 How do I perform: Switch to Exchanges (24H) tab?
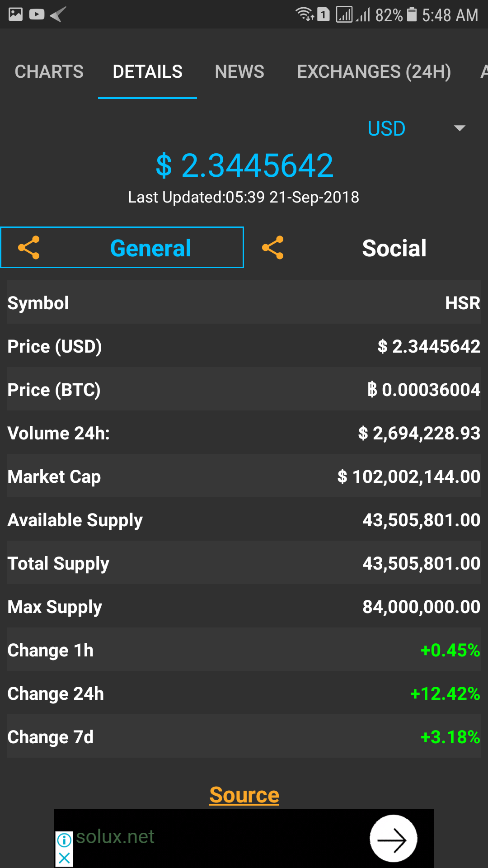click(374, 72)
